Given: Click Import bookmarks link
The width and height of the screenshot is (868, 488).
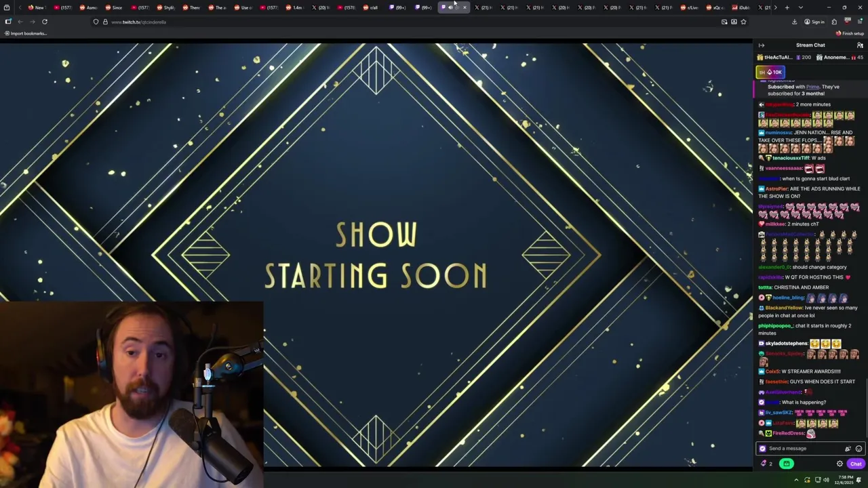Looking at the screenshot, I should pyautogui.click(x=26, y=33).
